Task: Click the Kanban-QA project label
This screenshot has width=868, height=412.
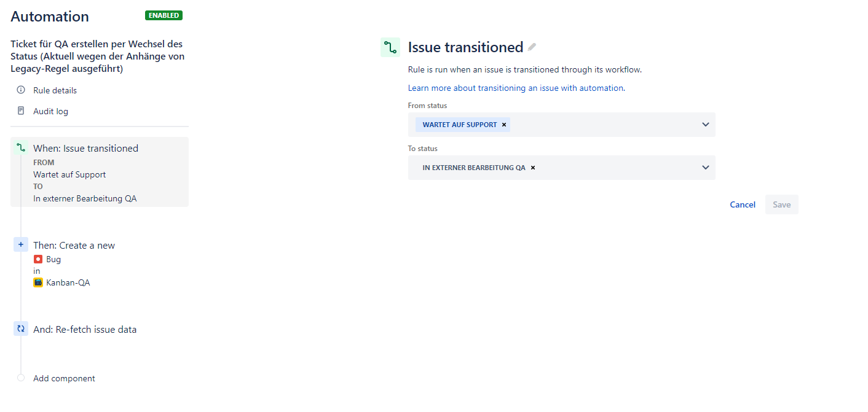Action: [x=68, y=282]
